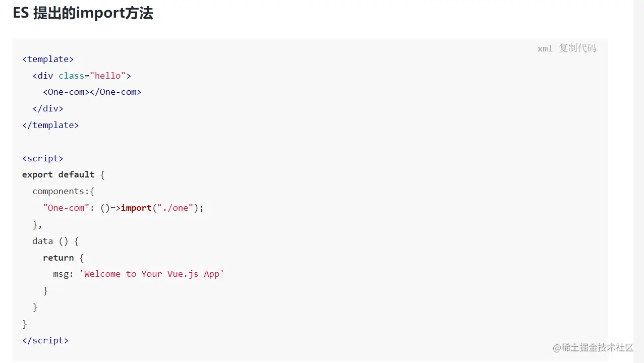The image size is (644, 363).
Task: Click the 复制代码 copy code button
Action: (577, 48)
